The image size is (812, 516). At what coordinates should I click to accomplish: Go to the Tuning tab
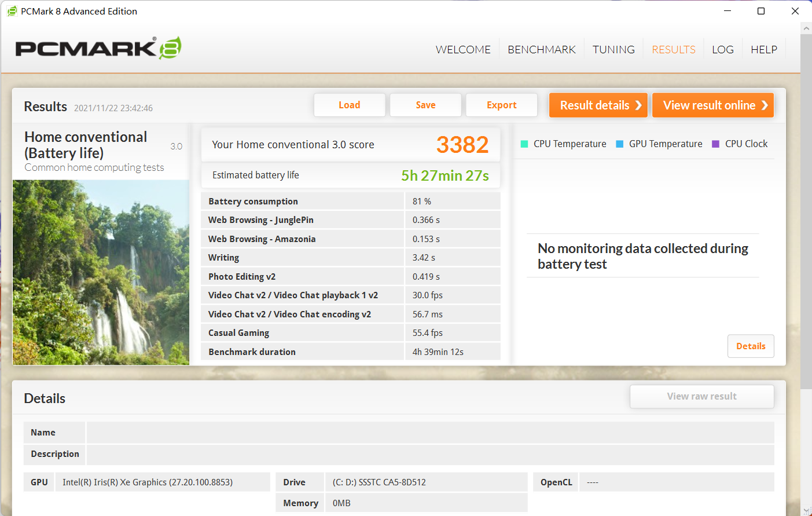coord(613,50)
